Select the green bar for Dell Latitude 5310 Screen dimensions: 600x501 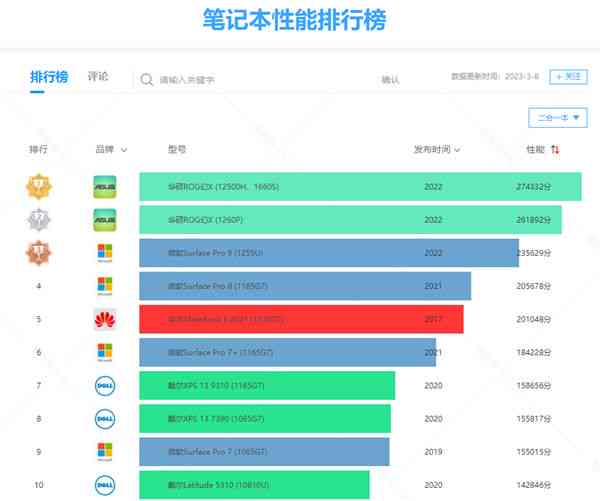(x=254, y=485)
